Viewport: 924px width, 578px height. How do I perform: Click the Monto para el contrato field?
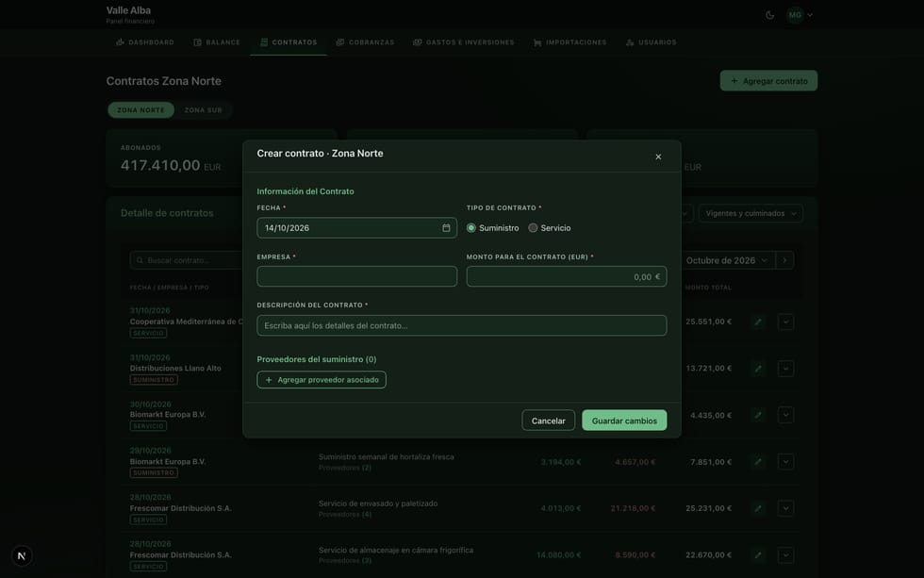567,276
